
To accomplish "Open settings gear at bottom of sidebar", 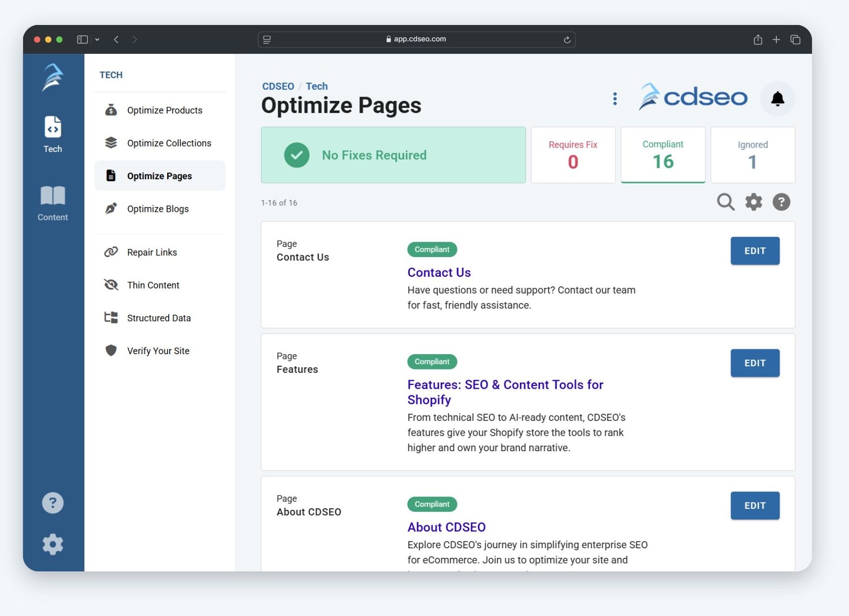I will (53, 544).
